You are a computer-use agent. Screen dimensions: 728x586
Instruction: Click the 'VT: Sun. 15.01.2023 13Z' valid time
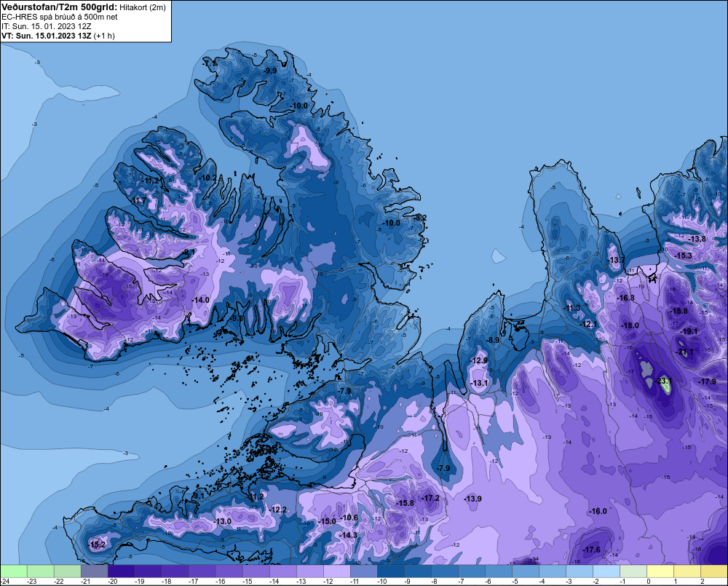click(46, 36)
